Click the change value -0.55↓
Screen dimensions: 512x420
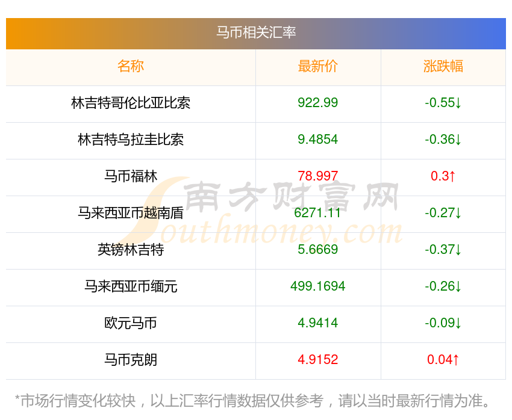(443, 103)
